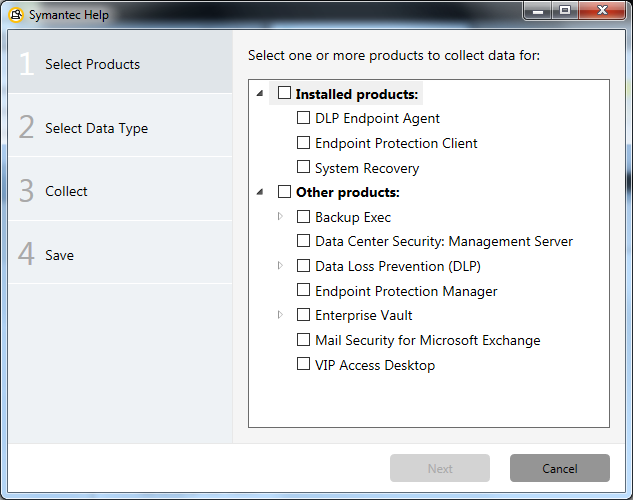This screenshot has height=500, width=633.
Task: Minimize the Symantec Help window
Action: [538, 10]
